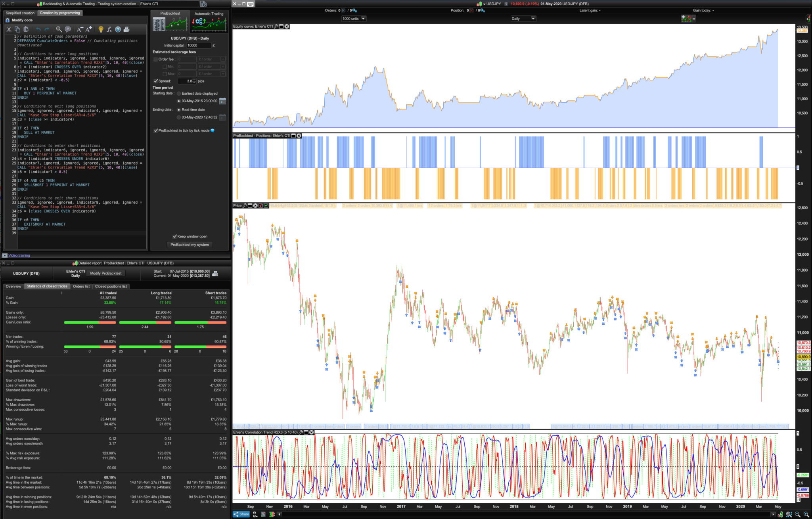Uncheck Keep window open
The height and width of the screenshot is (519, 812).
point(174,236)
